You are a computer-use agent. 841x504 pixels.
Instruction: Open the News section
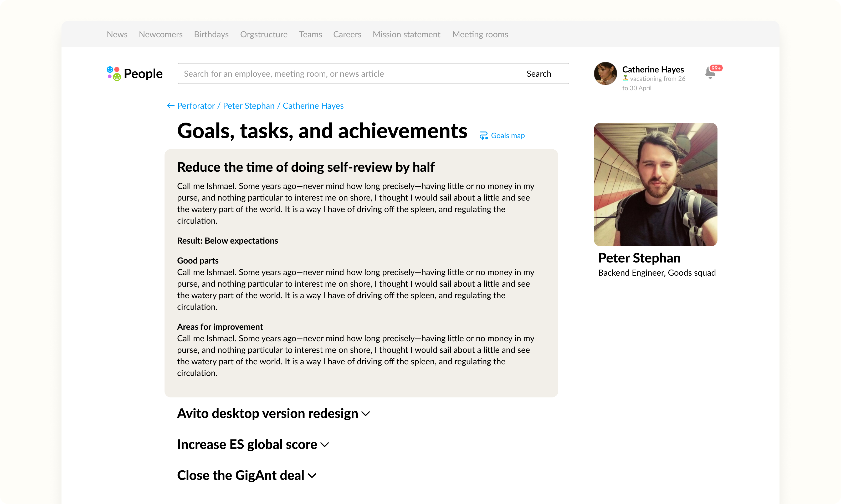pos(117,34)
